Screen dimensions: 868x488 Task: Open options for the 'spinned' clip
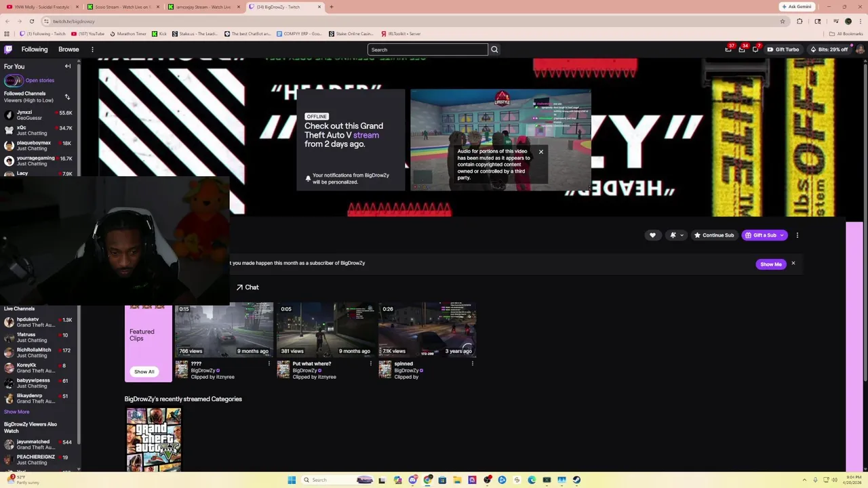pos(473,364)
